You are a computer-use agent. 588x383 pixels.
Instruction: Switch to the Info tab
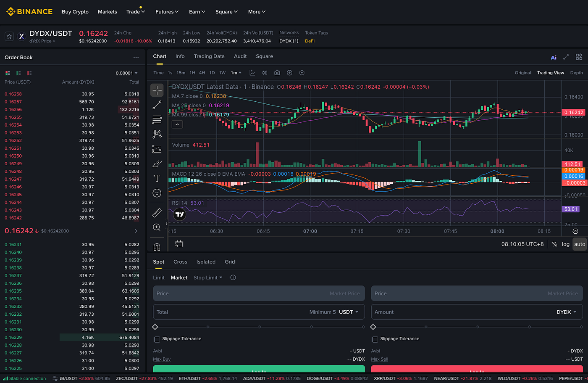point(180,56)
